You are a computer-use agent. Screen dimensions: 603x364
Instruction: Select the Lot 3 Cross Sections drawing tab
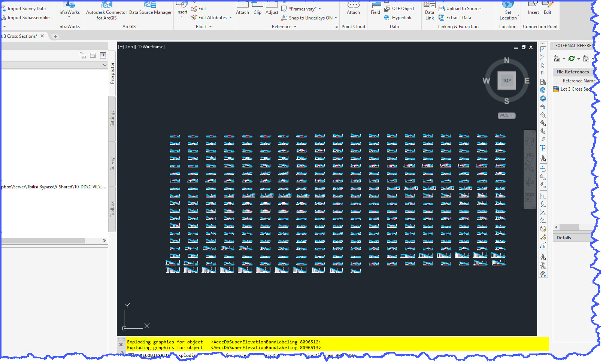tap(19, 36)
